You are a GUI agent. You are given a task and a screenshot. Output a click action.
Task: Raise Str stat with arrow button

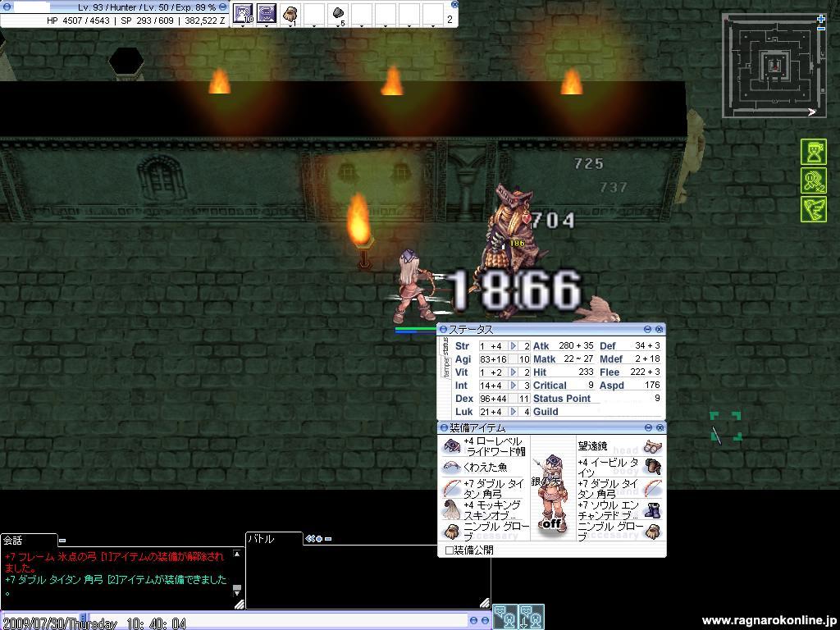tap(513, 346)
